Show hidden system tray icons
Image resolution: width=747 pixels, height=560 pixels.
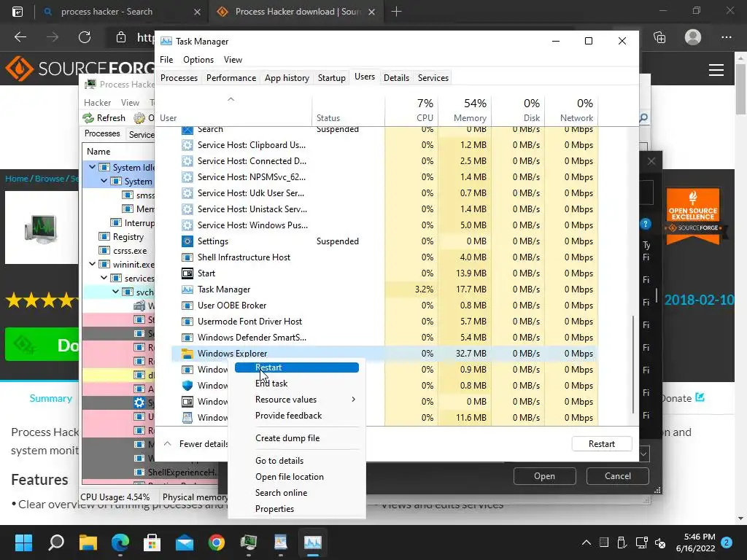pyautogui.click(x=587, y=542)
